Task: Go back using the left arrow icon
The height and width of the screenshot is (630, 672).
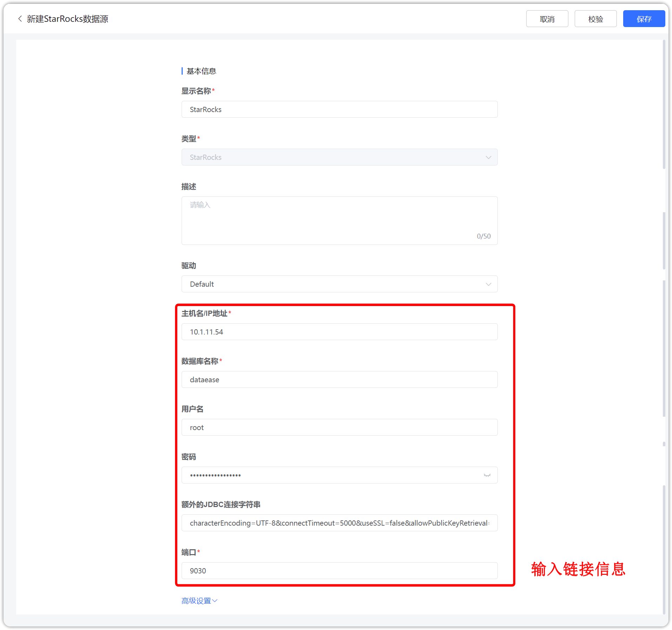Action: pyautogui.click(x=20, y=19)
